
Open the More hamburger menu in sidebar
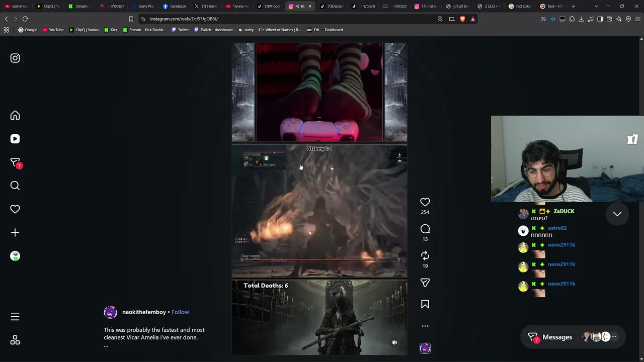point(15,317)
